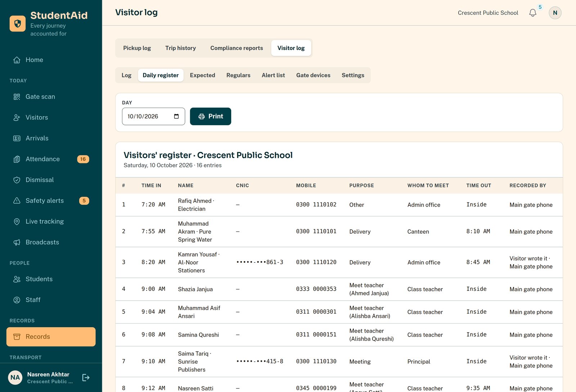Open Broadcasts section
Viewport: 576px width, 392px height.
(x=51, y=242)
